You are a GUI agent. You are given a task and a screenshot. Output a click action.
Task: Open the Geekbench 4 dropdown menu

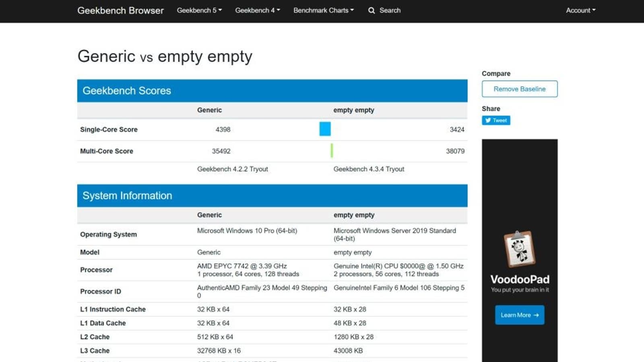(258, 10)
